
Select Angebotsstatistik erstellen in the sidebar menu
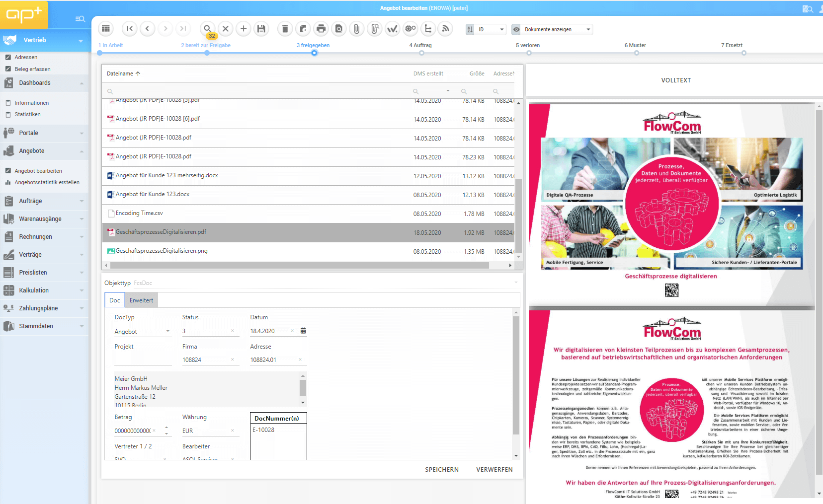click(47, 182)
